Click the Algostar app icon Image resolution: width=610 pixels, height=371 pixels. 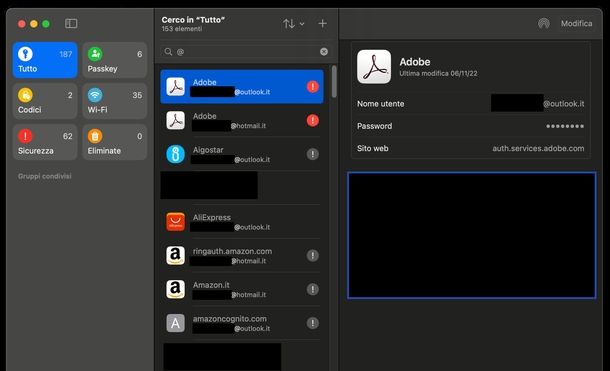click(x=175, y=154)
